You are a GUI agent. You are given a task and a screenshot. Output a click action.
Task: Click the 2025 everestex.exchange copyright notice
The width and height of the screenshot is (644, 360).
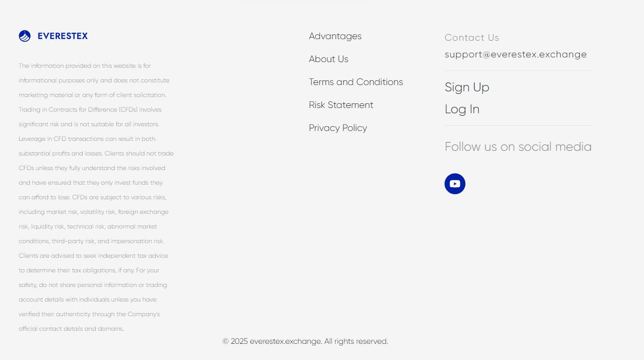coord(305,341)
